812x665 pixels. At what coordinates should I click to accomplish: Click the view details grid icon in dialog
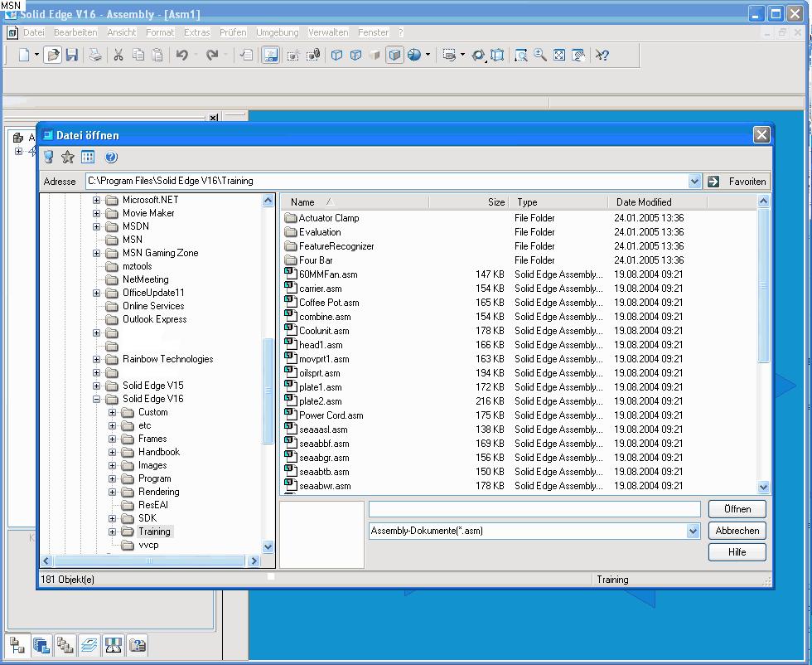coord(88,157)
